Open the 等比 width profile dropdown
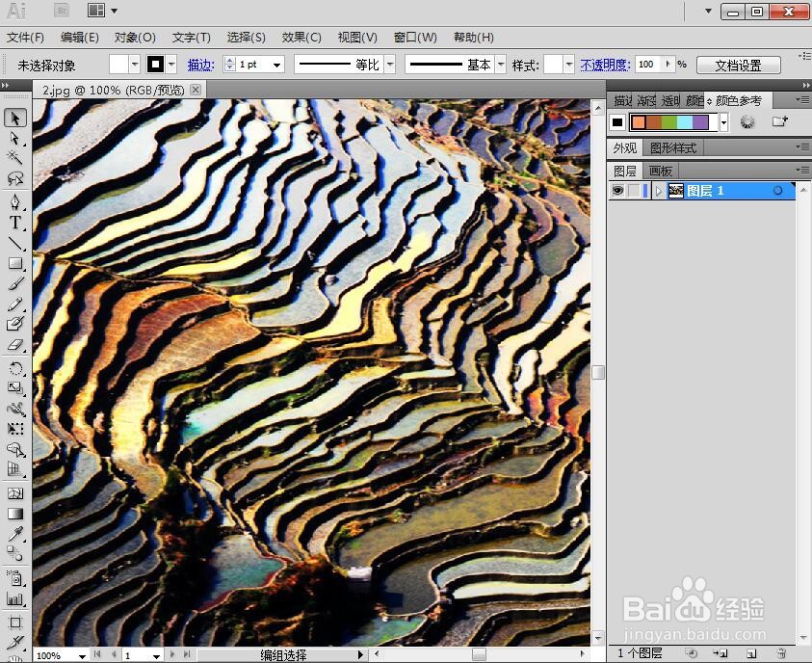 pyautogui.click(x=390, y=65)
